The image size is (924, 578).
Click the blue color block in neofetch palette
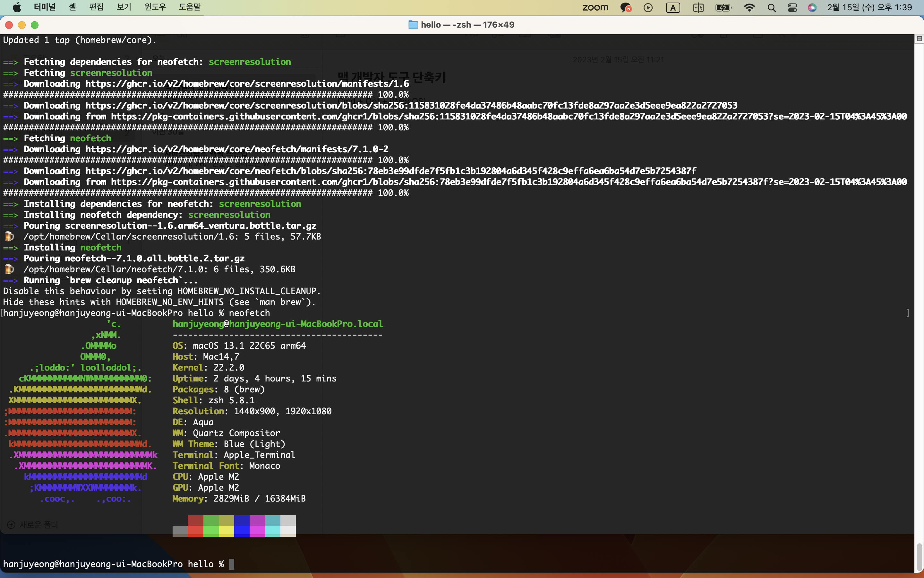[x=242, y=526]
